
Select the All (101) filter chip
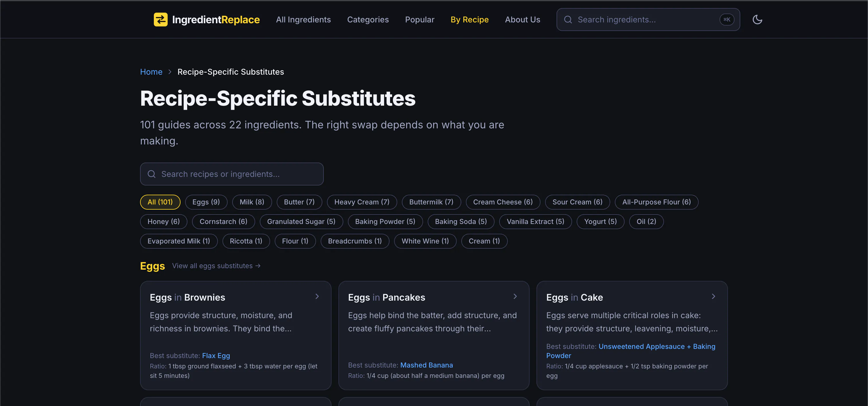160,202
